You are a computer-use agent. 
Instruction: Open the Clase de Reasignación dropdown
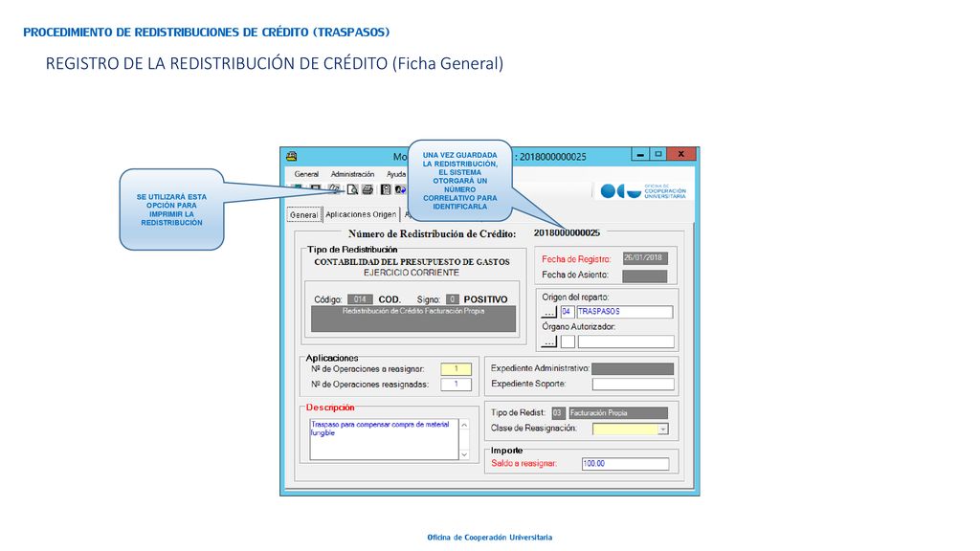(x=663, y=430)
